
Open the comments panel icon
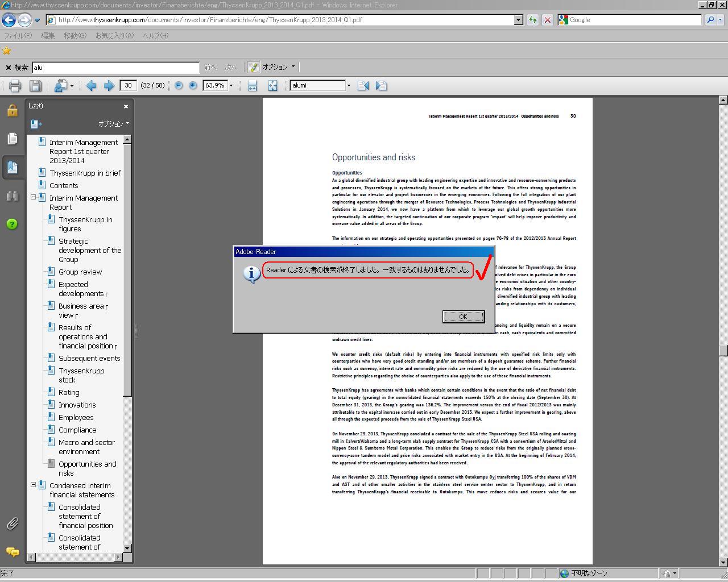12,552
